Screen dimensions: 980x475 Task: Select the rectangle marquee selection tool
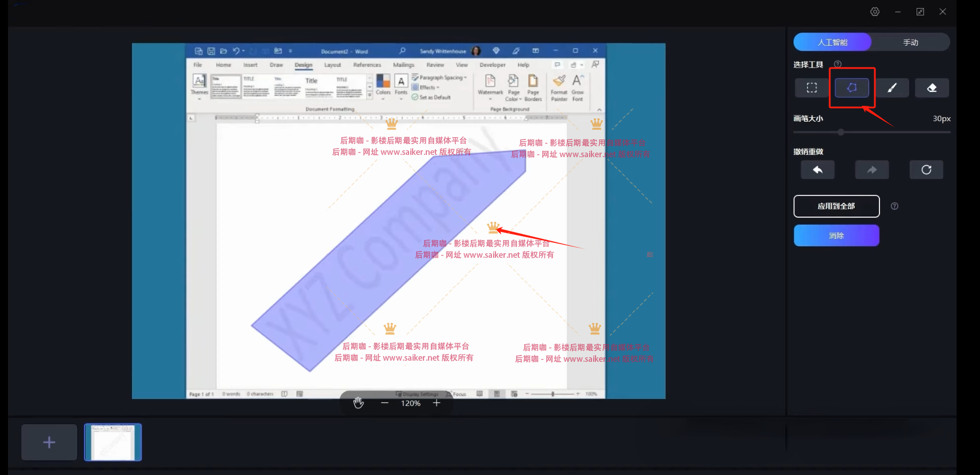pyautogui.click(x=811, y=88)
